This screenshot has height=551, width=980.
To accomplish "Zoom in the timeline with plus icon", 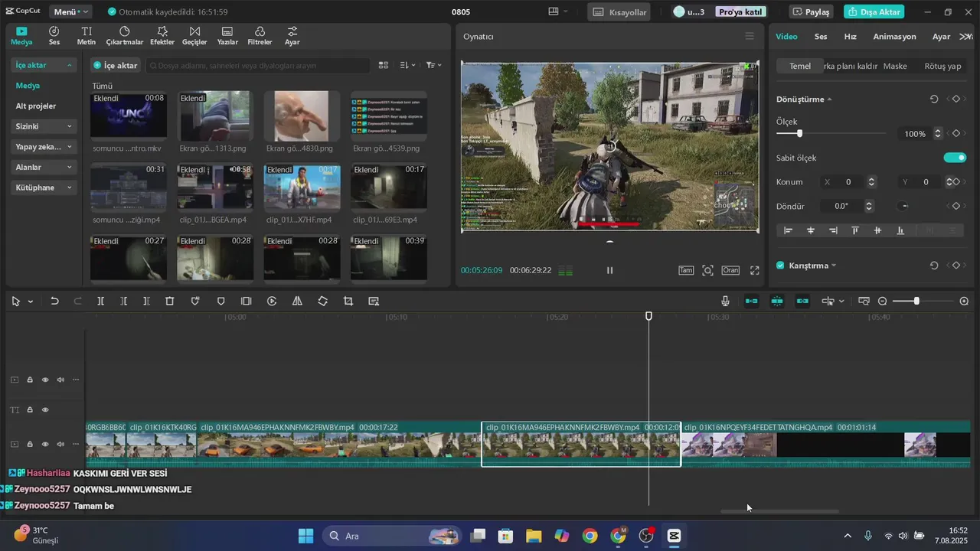I will coord(964,302).
